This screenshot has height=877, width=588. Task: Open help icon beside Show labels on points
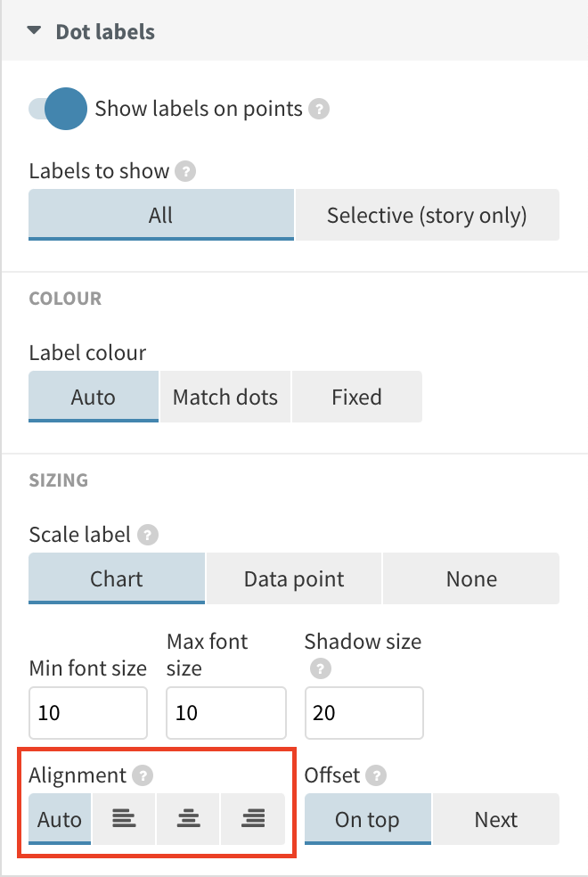319,109
